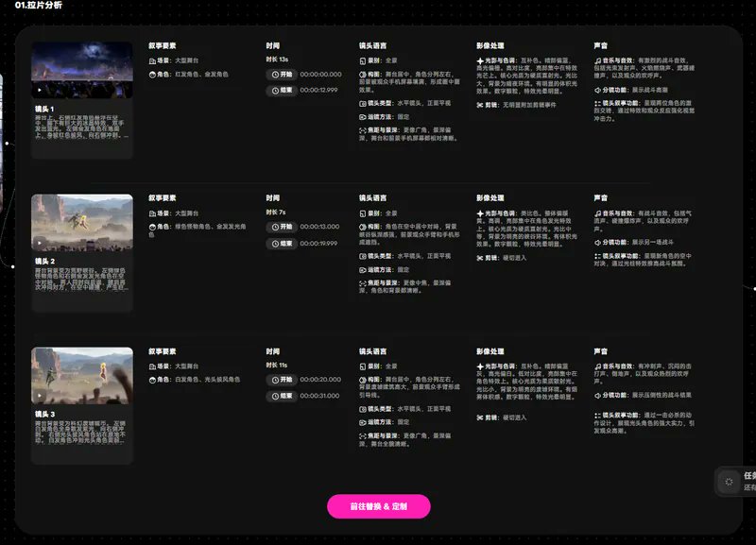Viewport: 756px width, 545px height.
Task: Click the 角色 icon in shot 3 narrative elements
Action: (x=152, y=380)
